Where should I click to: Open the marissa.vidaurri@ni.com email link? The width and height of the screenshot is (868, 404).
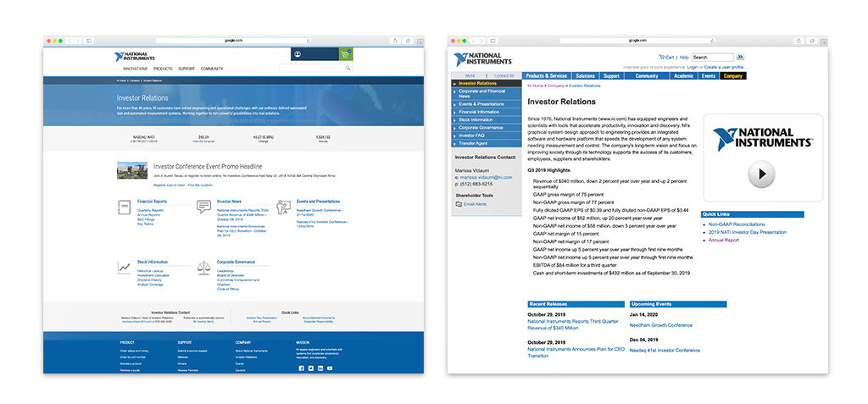pyautogui.click(x=486, y=177)
